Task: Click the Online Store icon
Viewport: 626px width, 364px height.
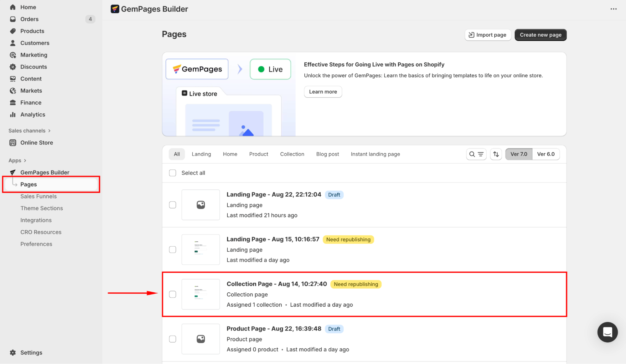Action: click(13, 143)
